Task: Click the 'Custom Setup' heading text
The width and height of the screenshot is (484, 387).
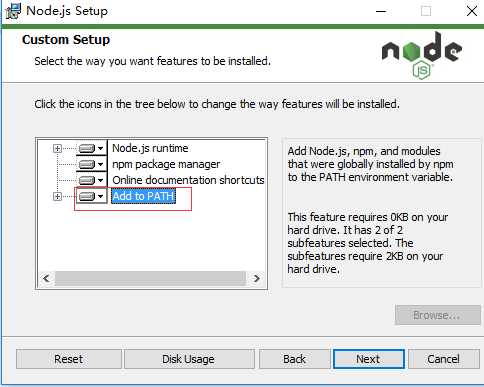Action: 66,40
